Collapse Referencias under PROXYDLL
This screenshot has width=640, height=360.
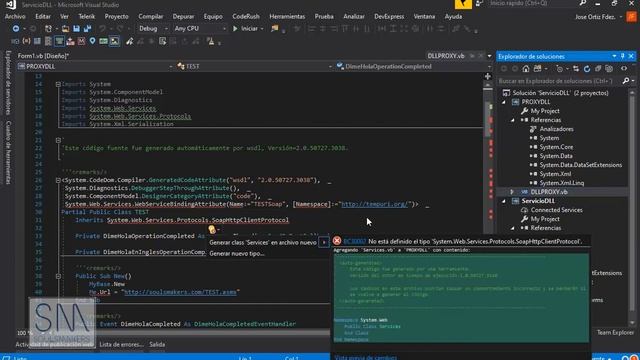coord(513,120)
